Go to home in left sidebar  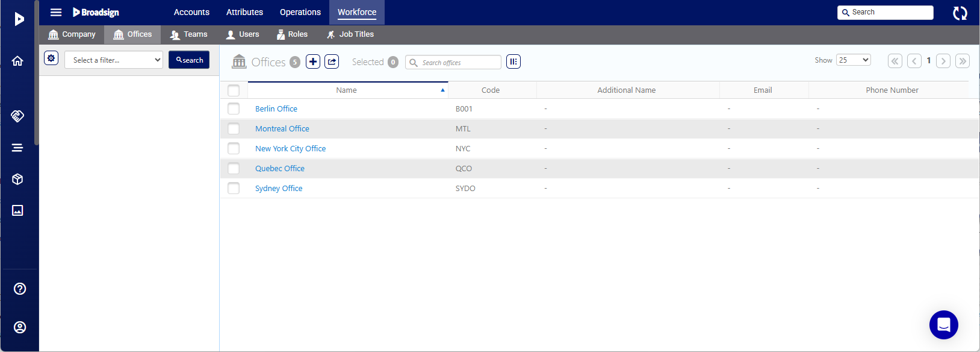18,61
